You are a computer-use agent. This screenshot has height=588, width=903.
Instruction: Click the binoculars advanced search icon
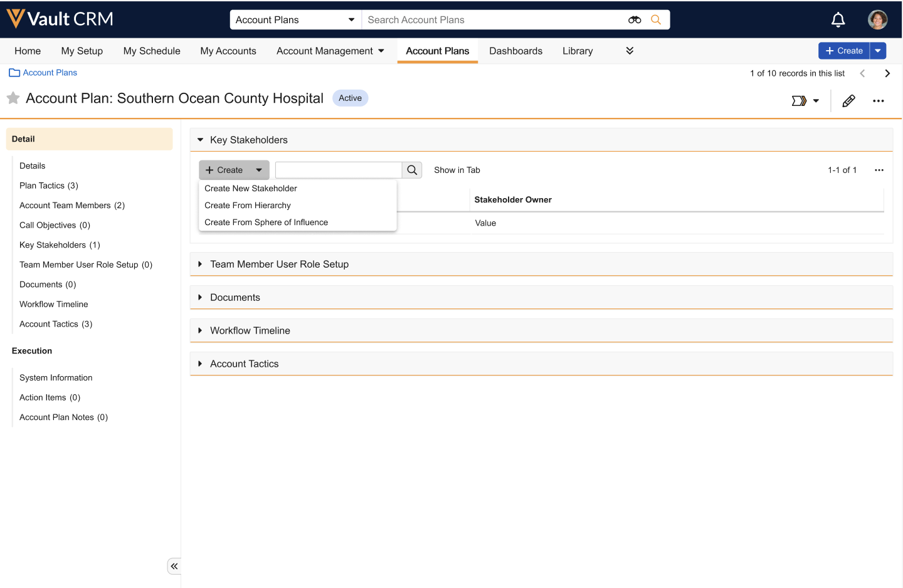point(635,20)
